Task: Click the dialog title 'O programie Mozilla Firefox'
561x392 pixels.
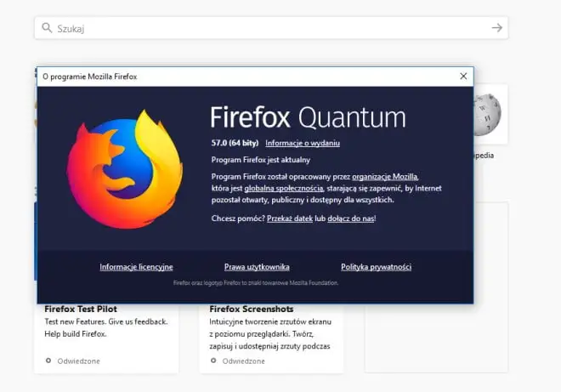Action: [90, 77]
